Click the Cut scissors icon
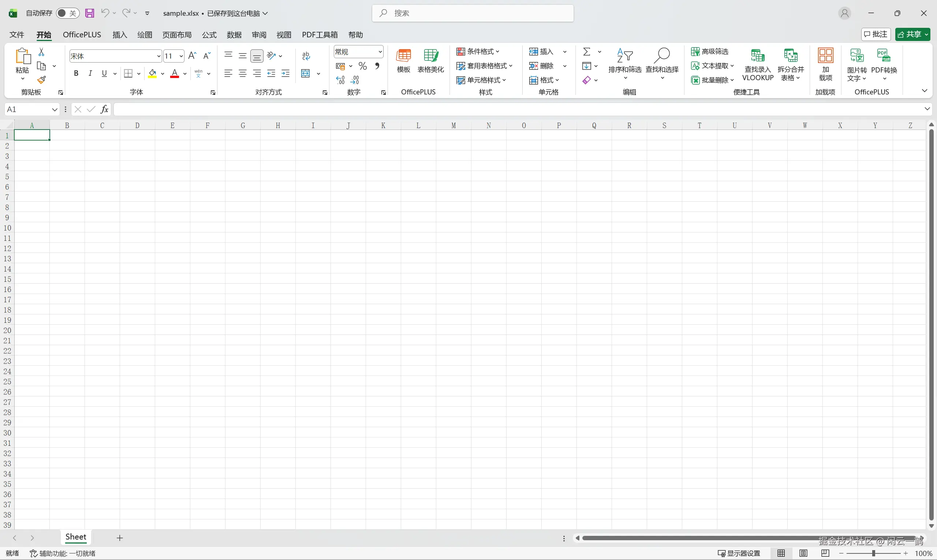The image size is (937, 560). (x=41, y=52)
